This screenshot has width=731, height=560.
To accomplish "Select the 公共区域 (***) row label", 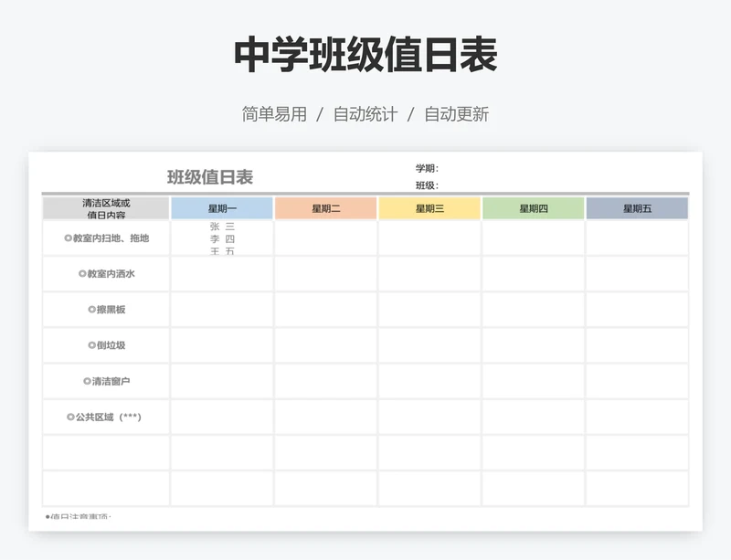I will [104, 417].
